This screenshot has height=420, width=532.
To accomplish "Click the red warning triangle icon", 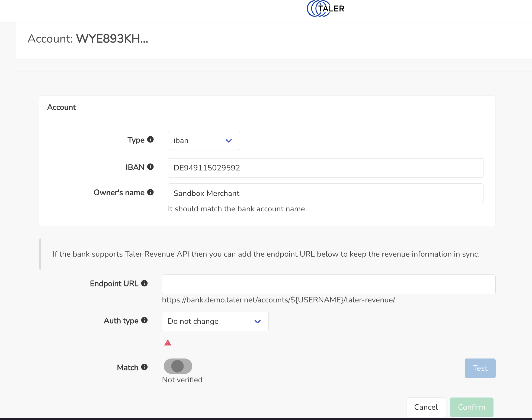I will pos(168,343).
